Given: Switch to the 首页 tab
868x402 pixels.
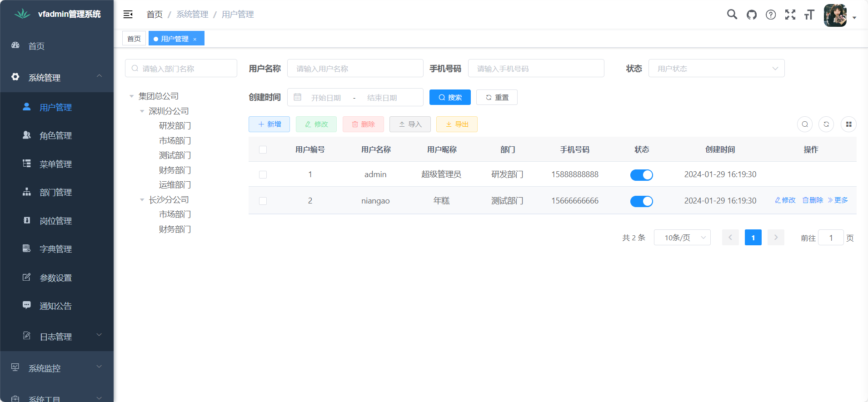Looking at the screenshot, I should click(x=134, y=39).
